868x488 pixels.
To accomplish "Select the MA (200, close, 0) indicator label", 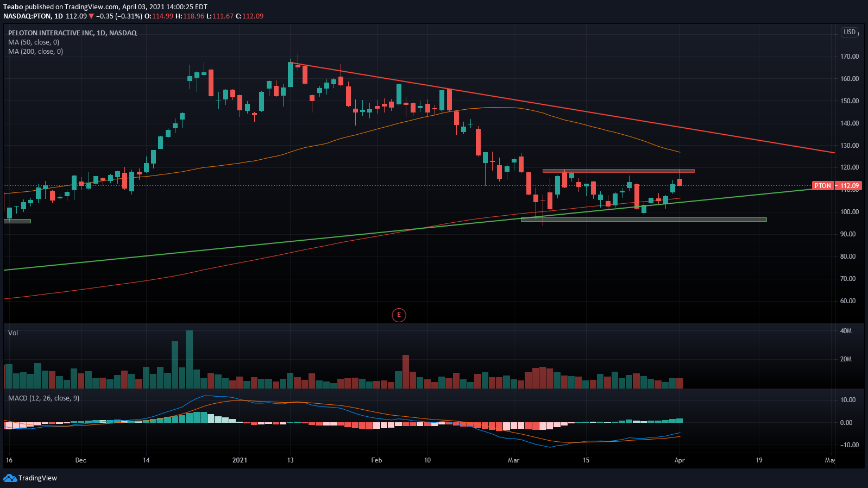I will click(35, 52).
